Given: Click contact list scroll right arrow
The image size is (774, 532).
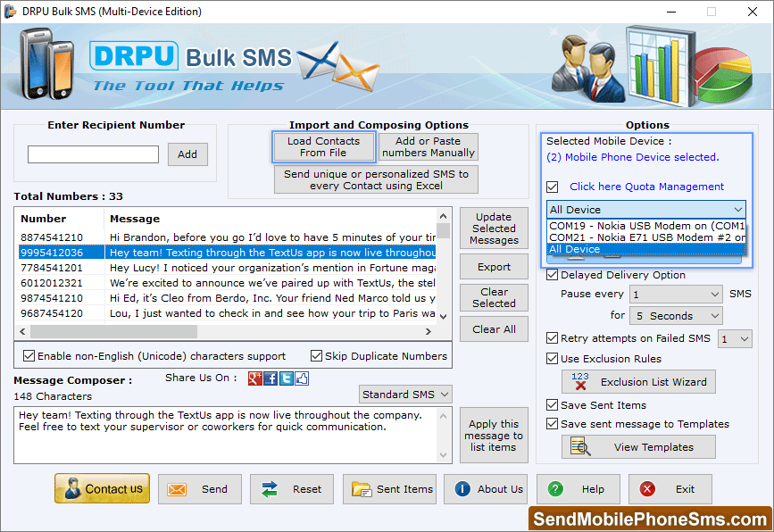Looking at the screenshot, I should click(x=429, y=332).
